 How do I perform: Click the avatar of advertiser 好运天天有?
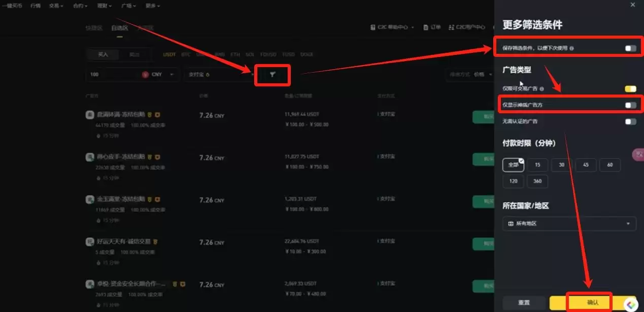point(89,242)
